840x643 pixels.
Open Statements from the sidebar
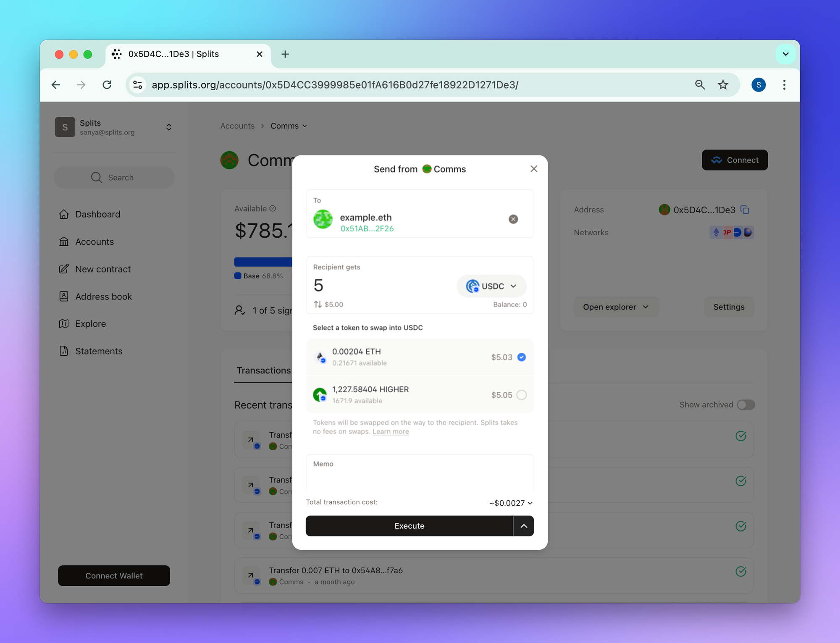[99, 351]
